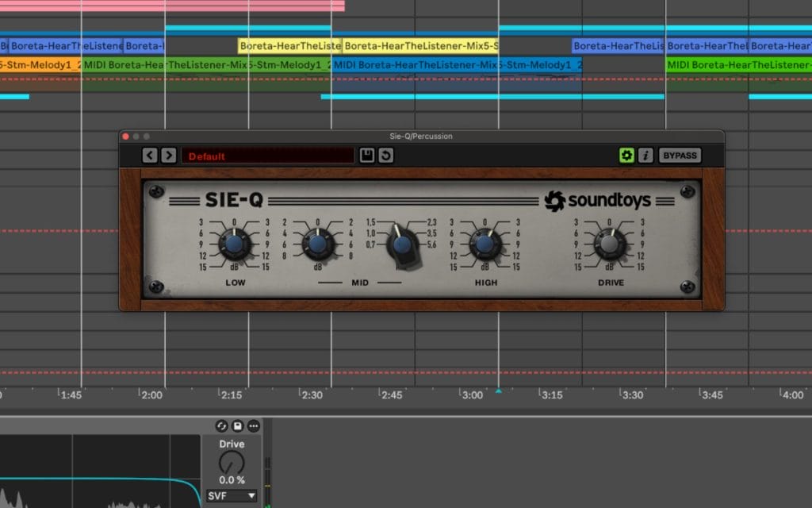Load the previous preset with left arrow
This screenshot has height=508, width=812.
coord(150,156)
